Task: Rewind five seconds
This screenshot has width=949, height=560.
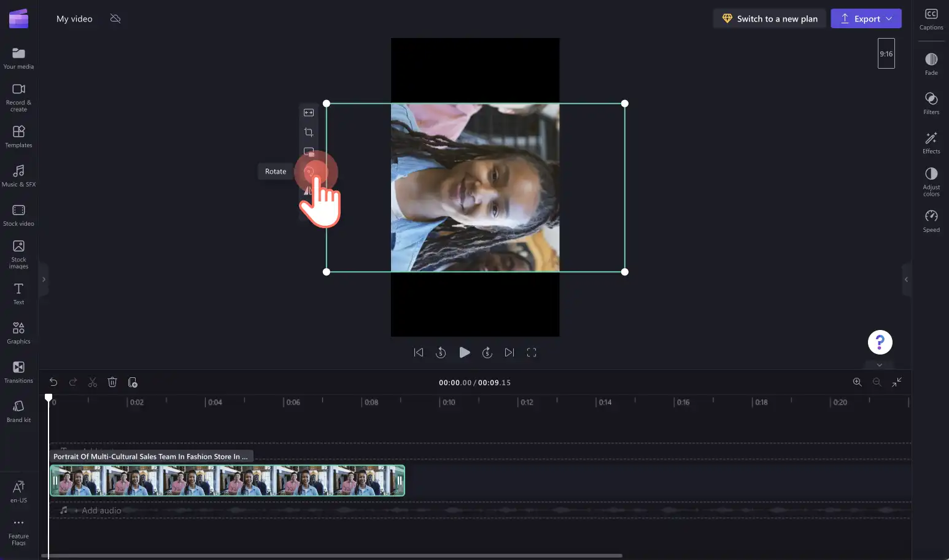Action: [441, 352]
